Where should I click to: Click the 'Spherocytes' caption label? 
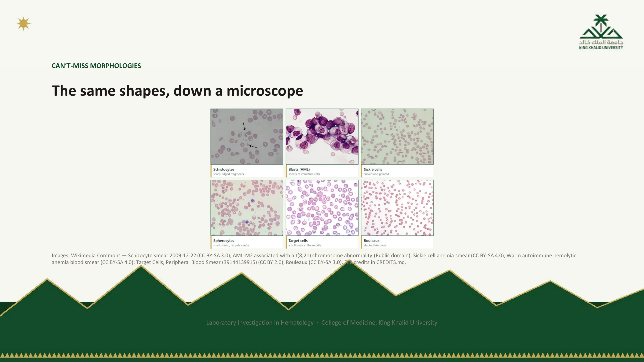click(224, 241)
